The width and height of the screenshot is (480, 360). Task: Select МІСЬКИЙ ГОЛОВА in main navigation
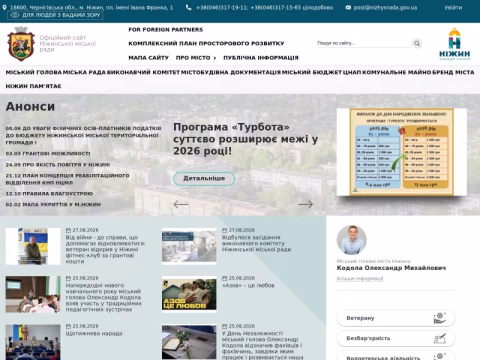point(34,72)
